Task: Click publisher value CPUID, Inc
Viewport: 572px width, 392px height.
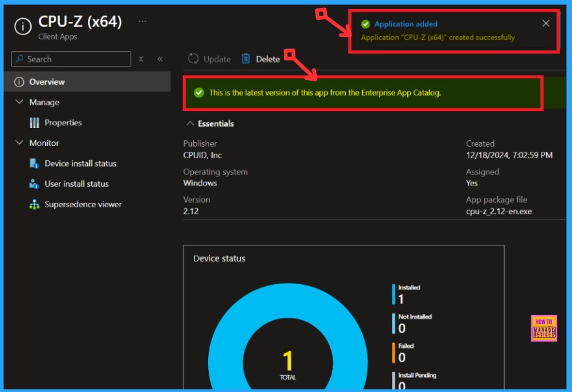Action: point(202,156)
